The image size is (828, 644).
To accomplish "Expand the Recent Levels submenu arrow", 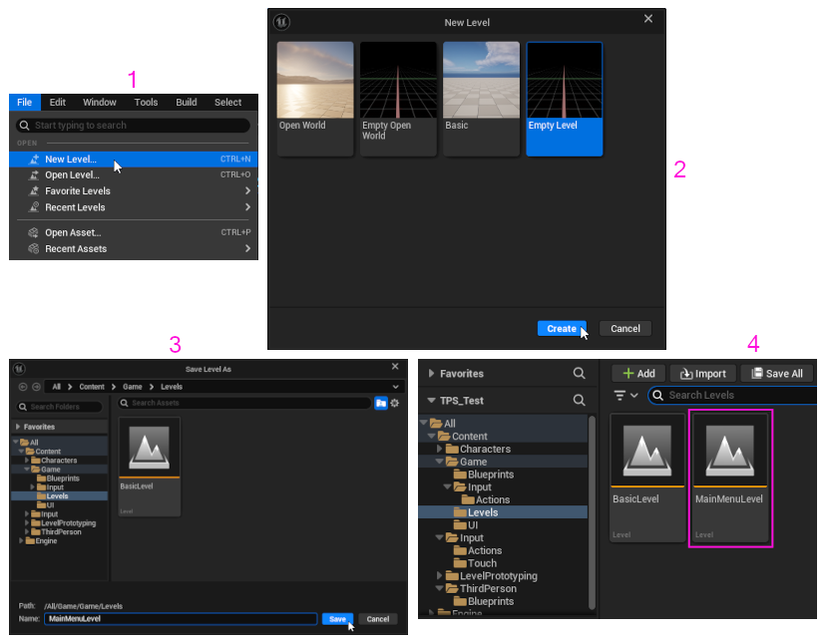I will [x=246, y=207].
